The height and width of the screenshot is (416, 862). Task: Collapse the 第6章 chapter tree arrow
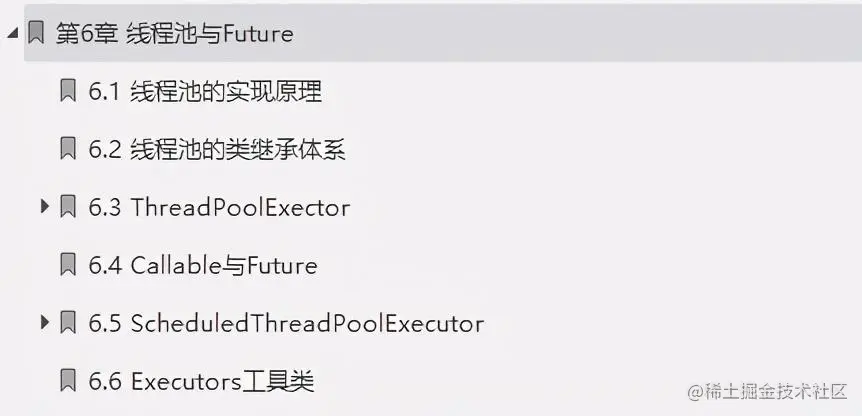click(x=12, y=34)
